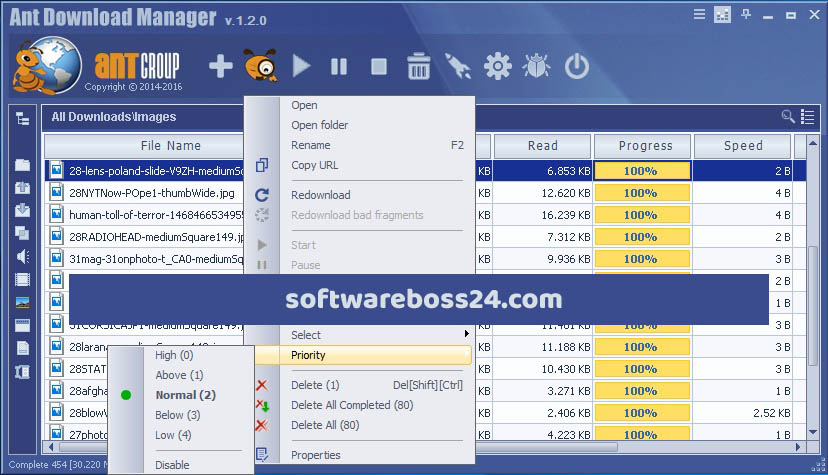Sort by the Read column header

click(x=542, y=146)
